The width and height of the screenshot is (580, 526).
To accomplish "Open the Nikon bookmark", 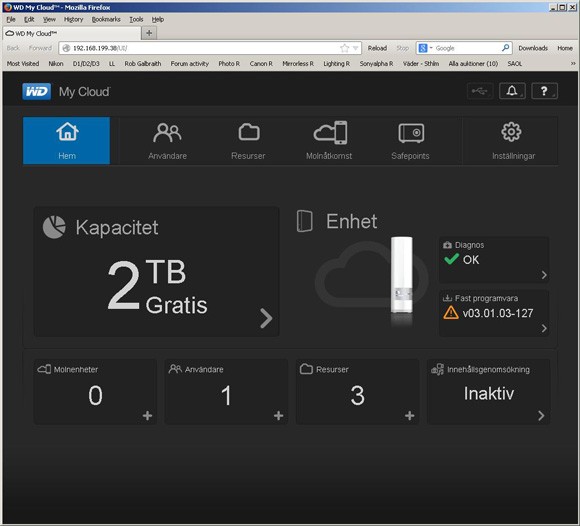I will coord(56,64).
